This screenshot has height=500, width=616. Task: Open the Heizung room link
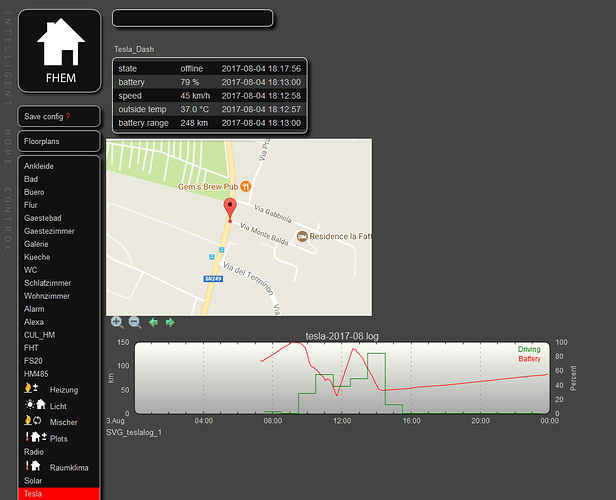(64, 390)
